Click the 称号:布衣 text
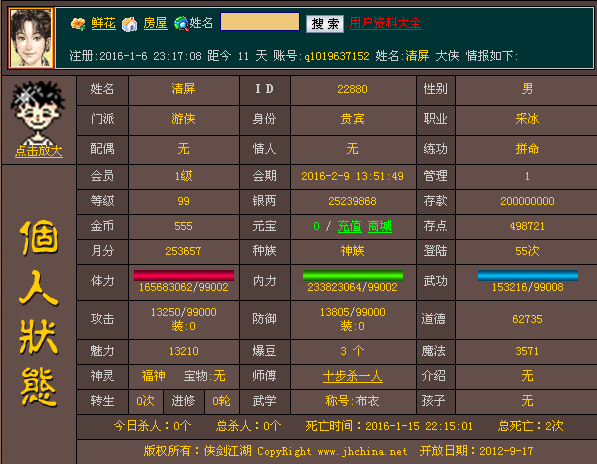The width and height of the screenshot is (597, 464). (352, 401)
